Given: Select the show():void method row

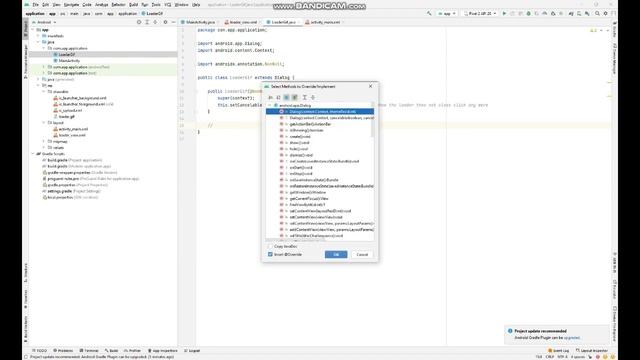Looking at the screenshot, I should tap(320, 142).
